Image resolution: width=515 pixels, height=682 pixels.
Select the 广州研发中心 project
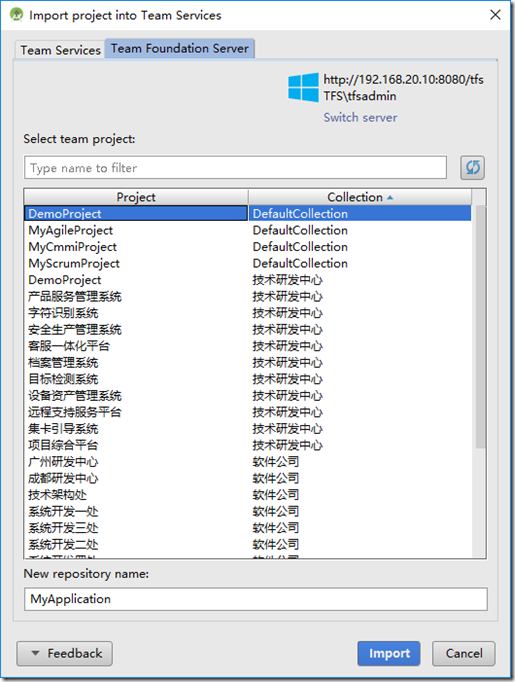[x=248, y=461]
